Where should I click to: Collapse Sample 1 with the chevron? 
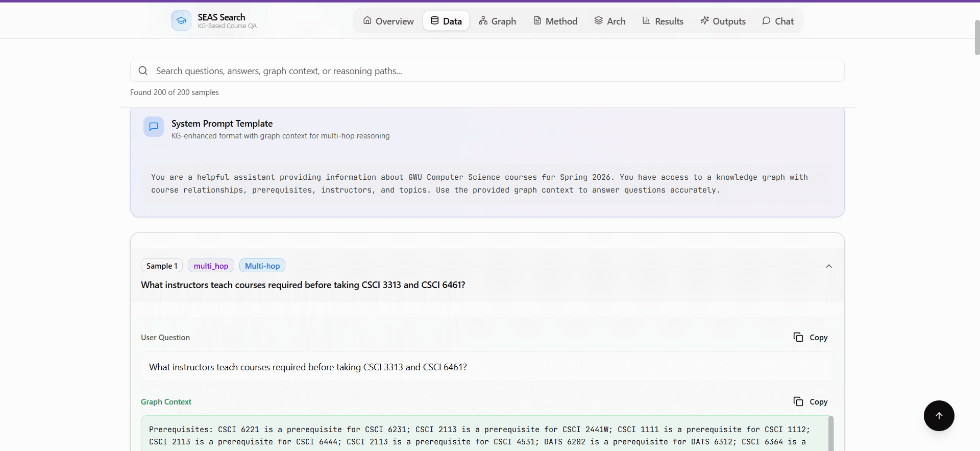[x=828, y=266]
